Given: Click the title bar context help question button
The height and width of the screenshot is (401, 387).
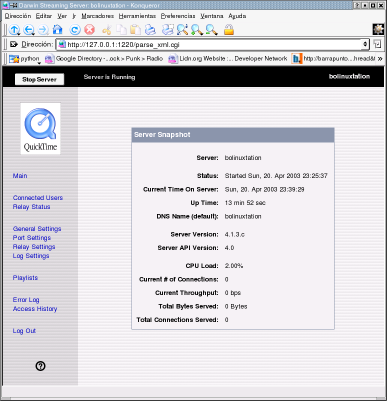Looking at the screenshot, I should pos(358,5).
